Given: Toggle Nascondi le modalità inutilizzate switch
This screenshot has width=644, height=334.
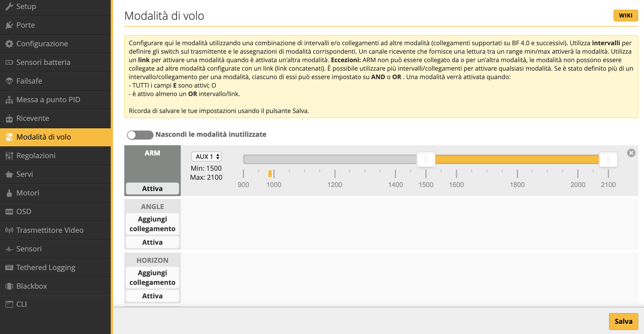Looking at the screenshot, I should 140,135.
